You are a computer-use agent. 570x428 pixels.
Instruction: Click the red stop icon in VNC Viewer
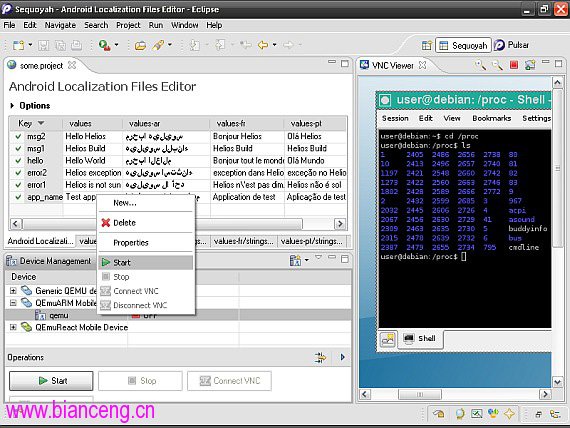[514, 65]
